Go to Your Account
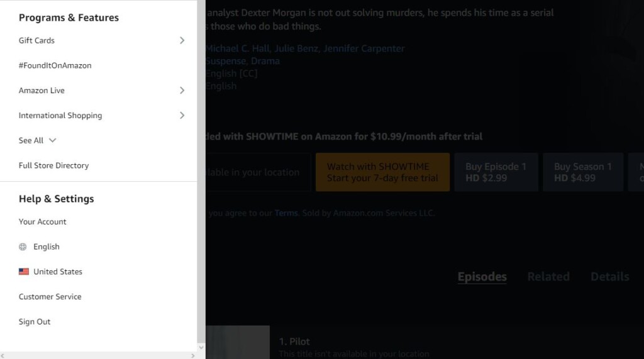Image resolution: width=644 pixels, height=359 pixels. coord(42,222)
